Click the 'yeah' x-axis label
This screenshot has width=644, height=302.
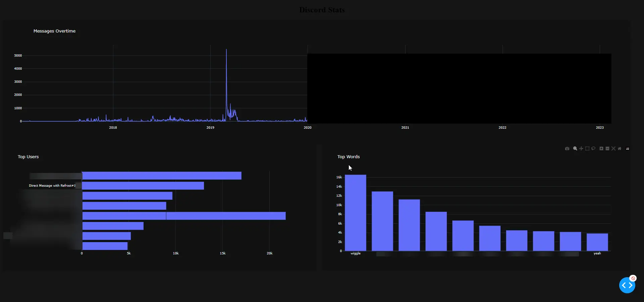(x=597, y=253)
